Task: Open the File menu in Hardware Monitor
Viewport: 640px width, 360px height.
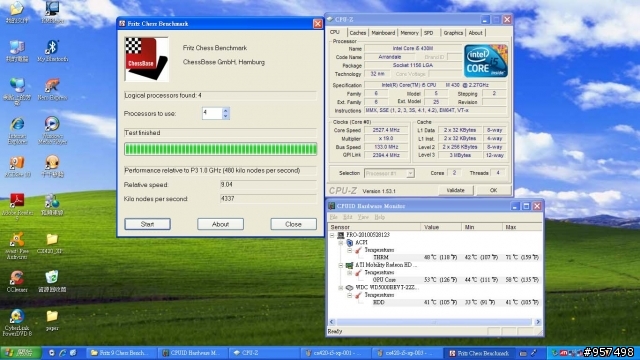Action: point(333,217)
